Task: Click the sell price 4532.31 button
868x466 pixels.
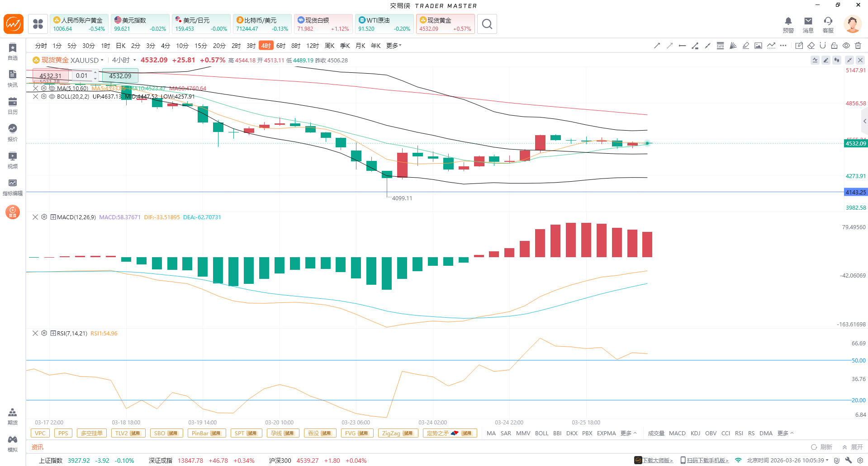Action: (50, 76)
